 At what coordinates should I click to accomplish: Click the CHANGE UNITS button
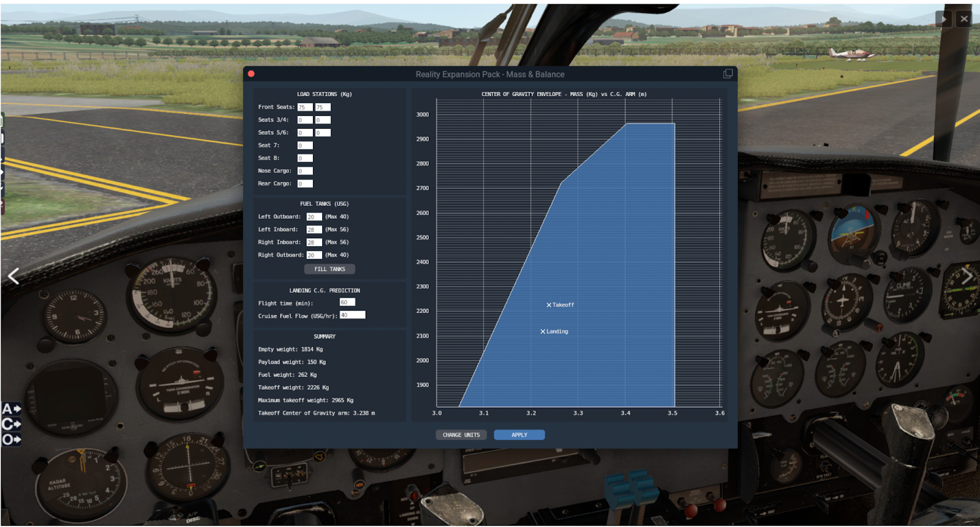tap(461, 435)
